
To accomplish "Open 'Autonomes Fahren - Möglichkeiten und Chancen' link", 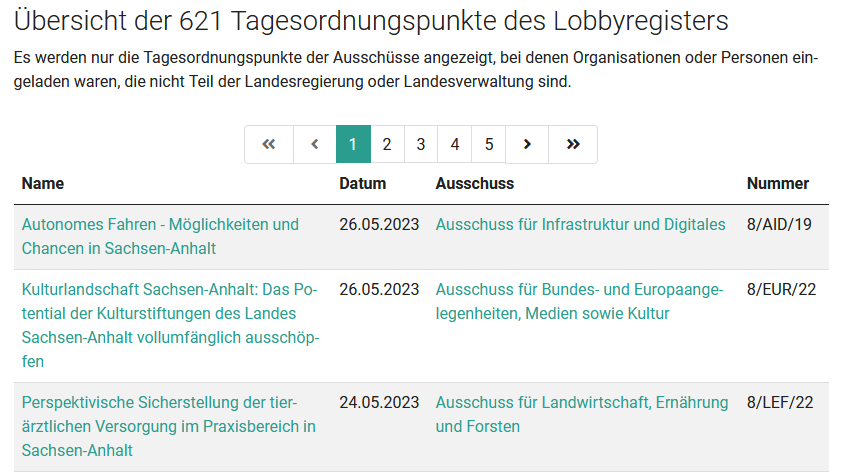I will (160, 237).
